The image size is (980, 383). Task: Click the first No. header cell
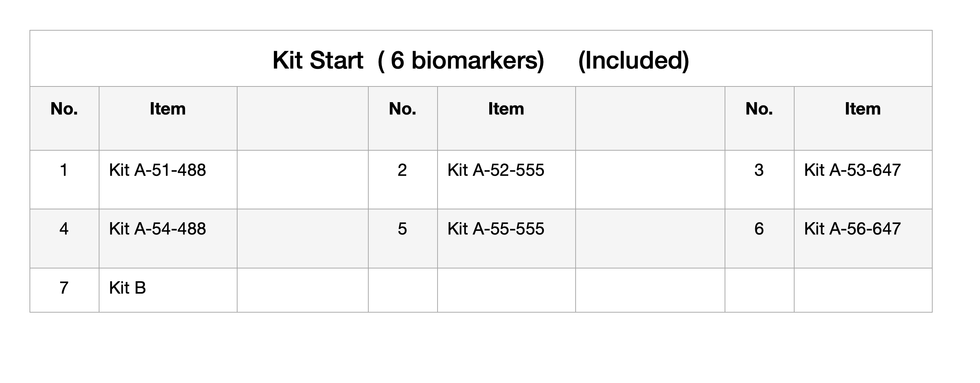pyautogui.click(x=65, y=119)
